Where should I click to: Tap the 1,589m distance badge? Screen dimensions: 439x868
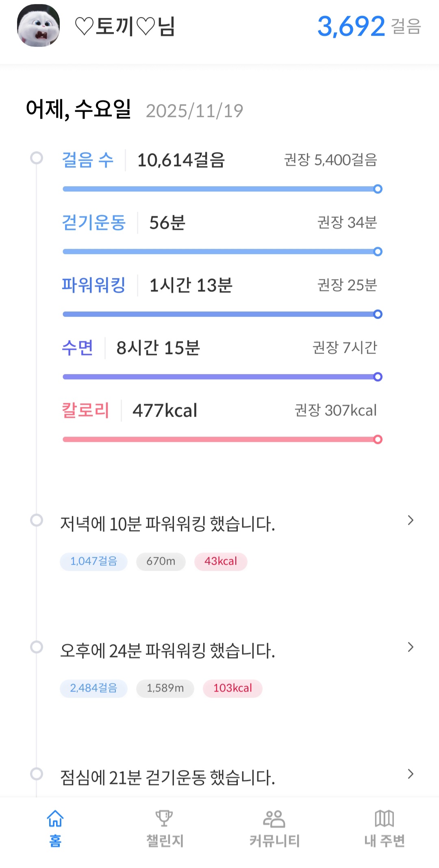(x=165, y=688)
